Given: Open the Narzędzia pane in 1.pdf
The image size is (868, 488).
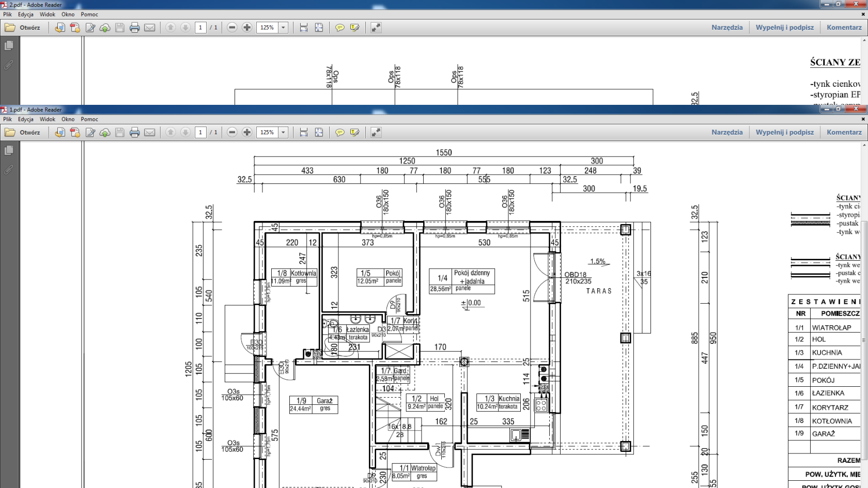Looking at the screenshot, I should tap(726, 132).
